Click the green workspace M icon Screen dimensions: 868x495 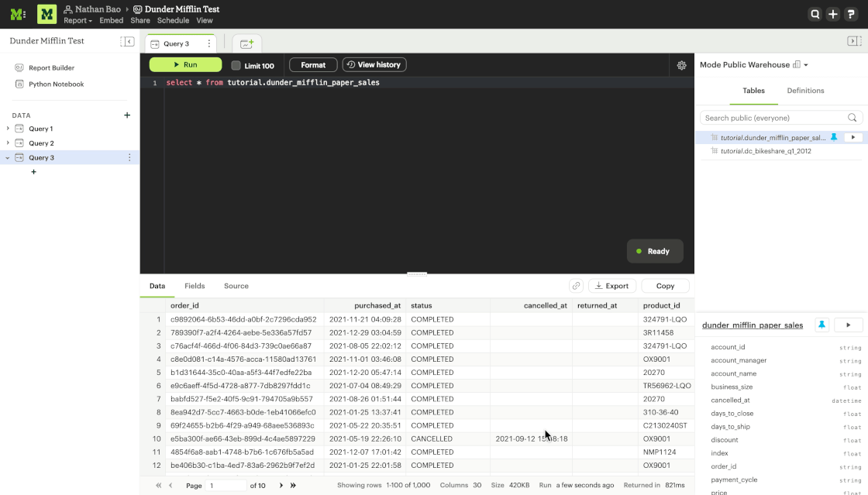[x=47, y=15]
